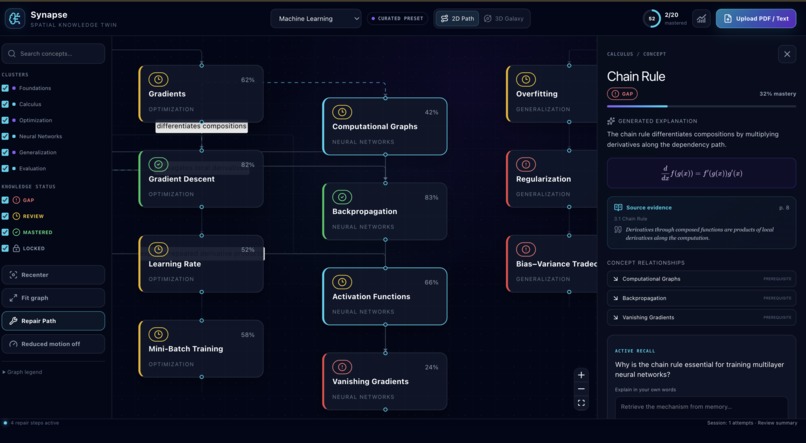Image resolution: width=806 pixels, height=443 pixels.
Task: Select the Mini-Batch Training node title
Action: (186, 348)
